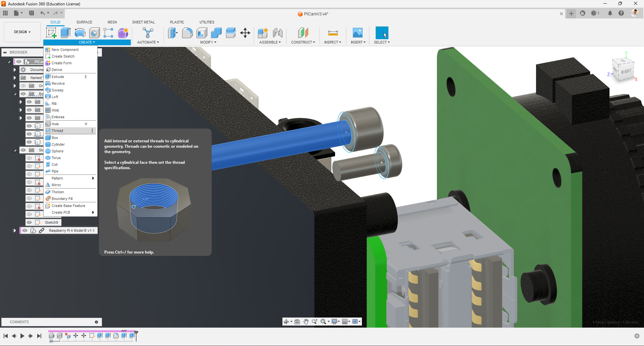
Task: Open the INSPECT dropdown menu
Action: point(332,42)
